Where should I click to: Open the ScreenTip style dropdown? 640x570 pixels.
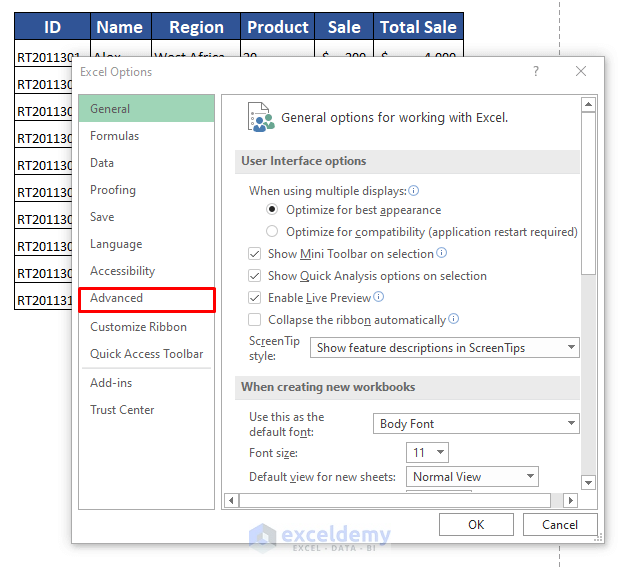pyautogui.click(x=444, y=347)
